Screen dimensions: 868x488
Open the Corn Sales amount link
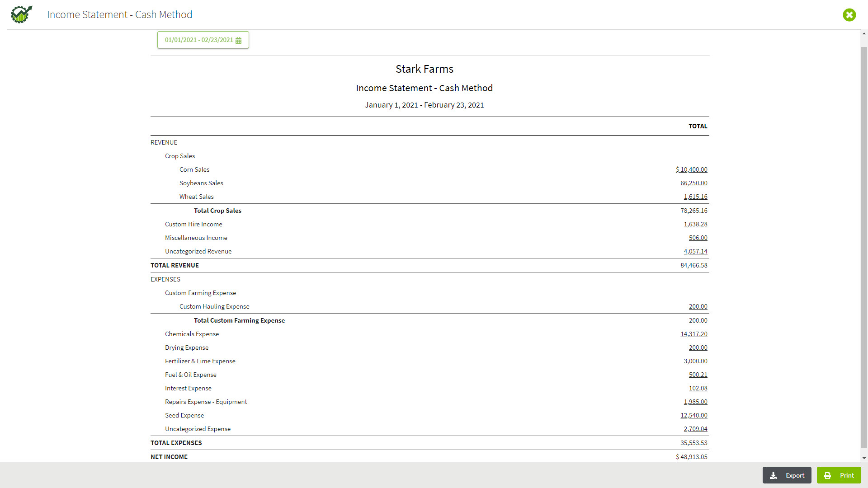click(x=691, y=169)
